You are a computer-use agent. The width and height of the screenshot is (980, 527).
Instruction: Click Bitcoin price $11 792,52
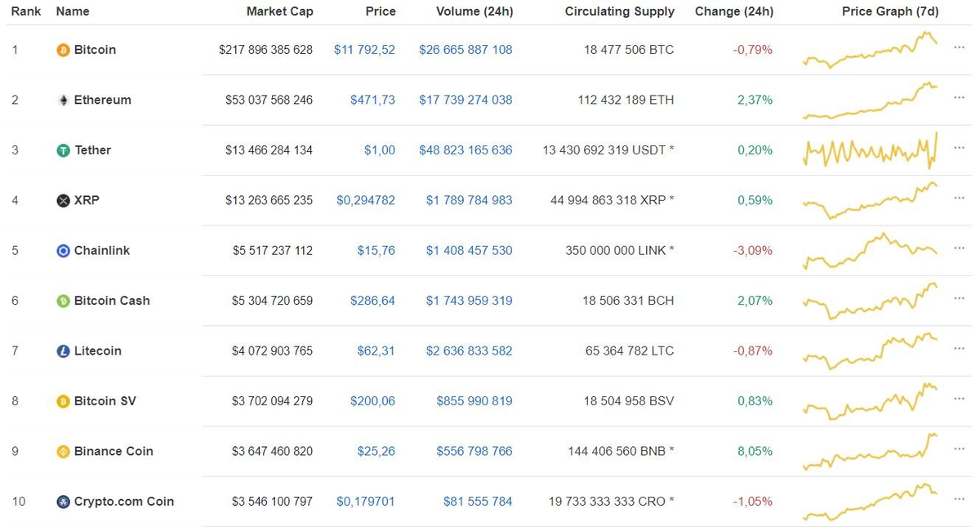(364, 50)
